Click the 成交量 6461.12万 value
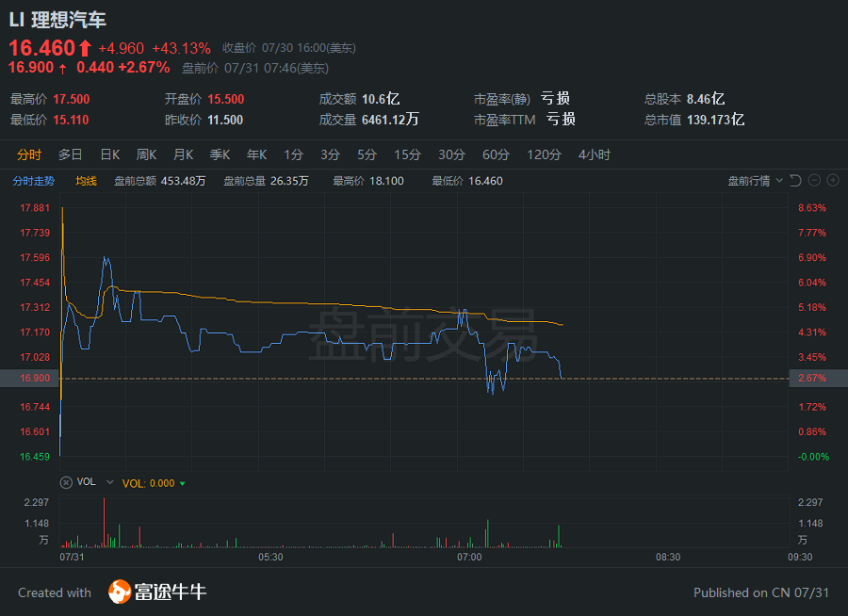This screenshot has width=848, height=616. pos(390,120)
